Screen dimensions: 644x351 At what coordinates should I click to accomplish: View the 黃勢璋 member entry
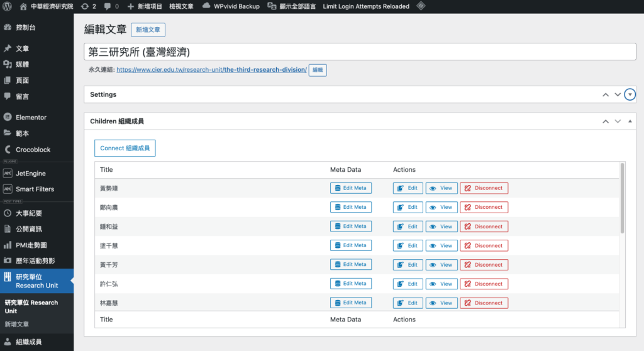[441, 188]
